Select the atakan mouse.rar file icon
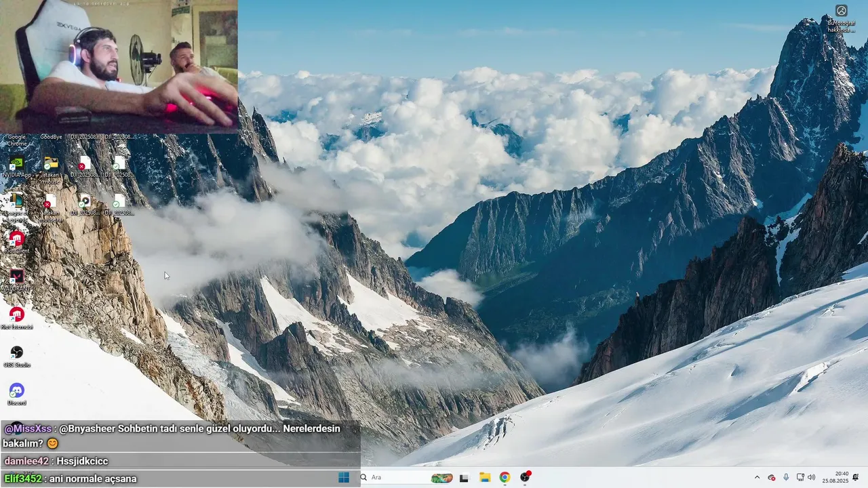Viewport: 868px width, 488px height. [x=51, y=207]
